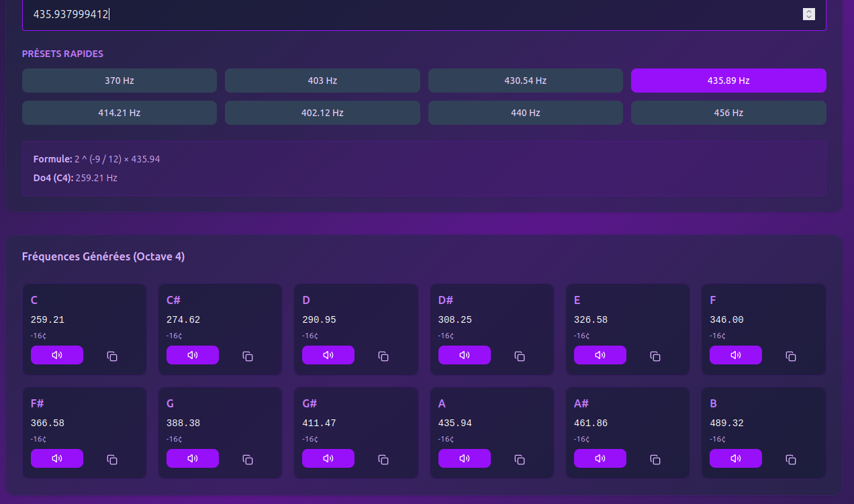This screenshot has height=504, width=854.
Task: Play the D note sound
Action: click(x=328, y=355)
